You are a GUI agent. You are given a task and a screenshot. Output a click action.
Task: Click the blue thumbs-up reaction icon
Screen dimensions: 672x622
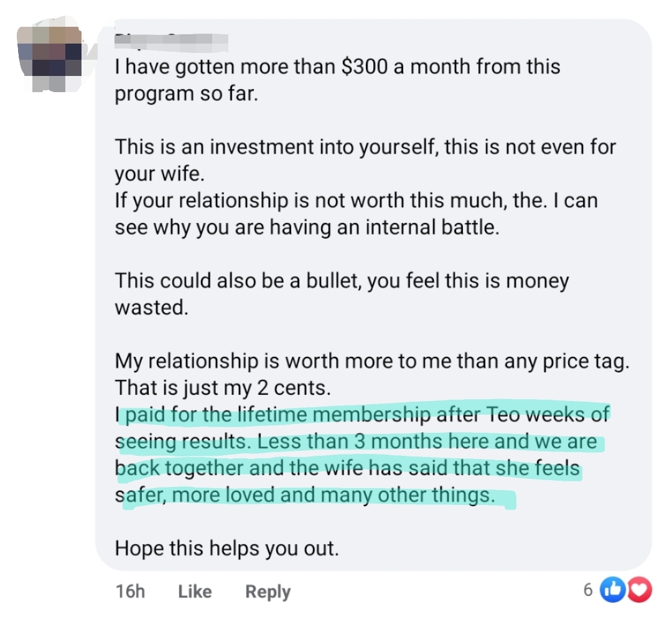[613, 590]
